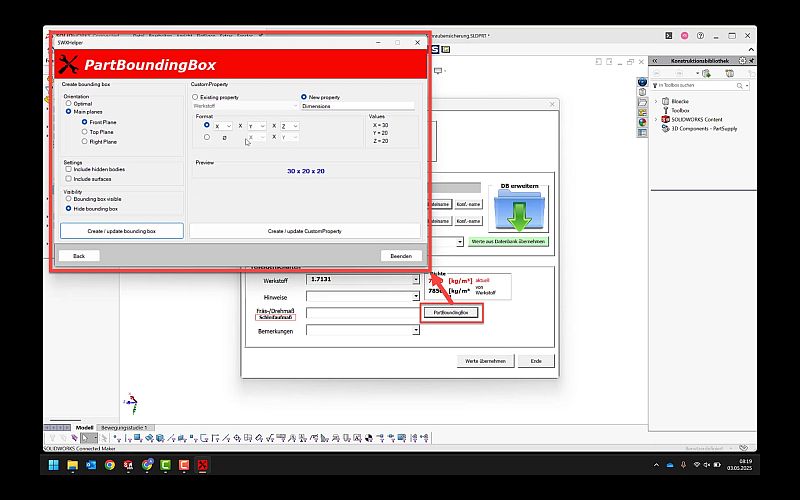The height and width of the screenshot is (500, 800).
Task: Select the Right Plane radio button
Action: 85,141
